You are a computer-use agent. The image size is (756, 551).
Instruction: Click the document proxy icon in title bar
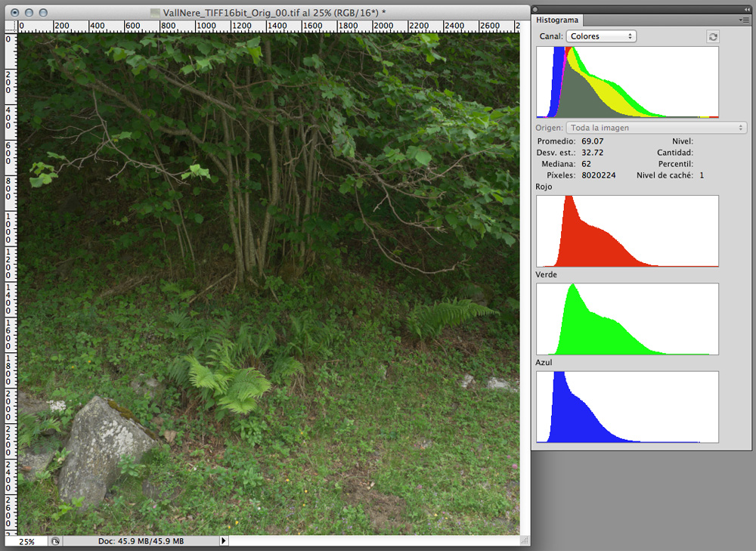156,13
